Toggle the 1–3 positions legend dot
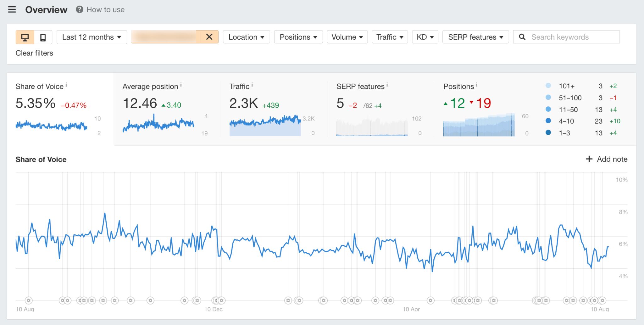 [548, 133]
